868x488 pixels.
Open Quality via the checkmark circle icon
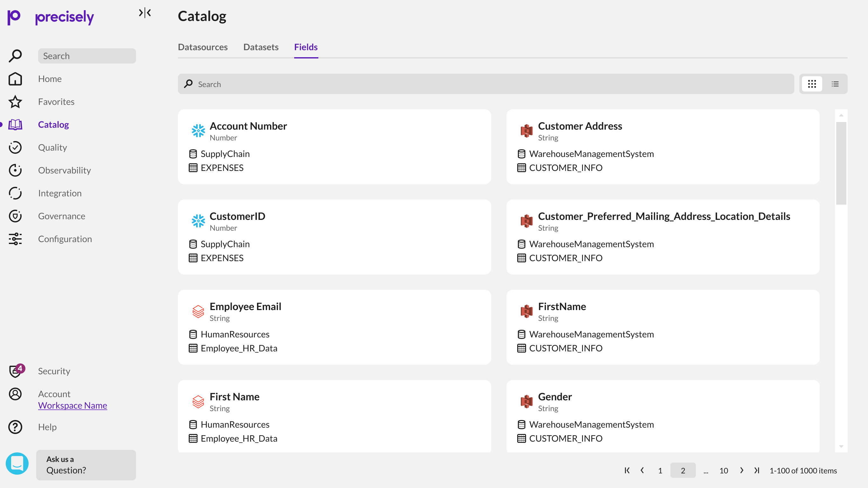click(x=15, y=148)
